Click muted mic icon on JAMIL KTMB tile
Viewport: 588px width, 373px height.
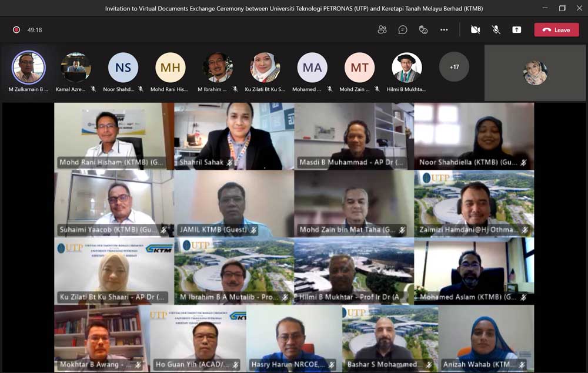[x=253, y=230]
